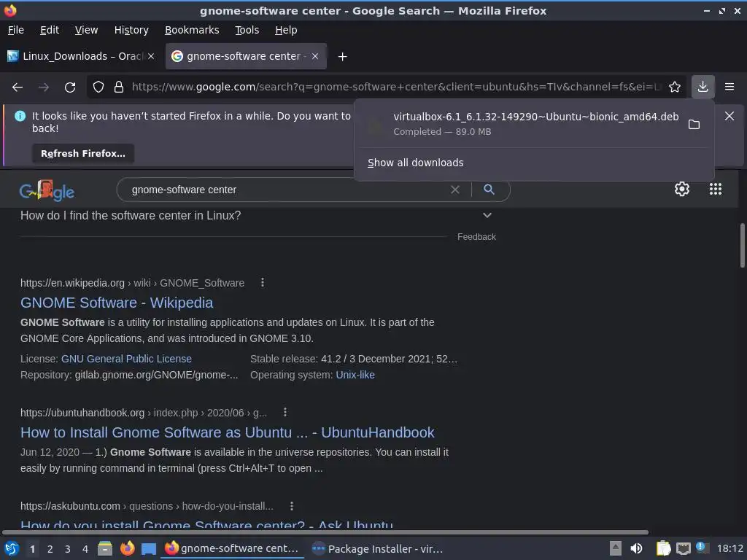The height and width of the screenshot is (560, 747).
Task: Click the forward navigation arrow
Action: [44, 87]
